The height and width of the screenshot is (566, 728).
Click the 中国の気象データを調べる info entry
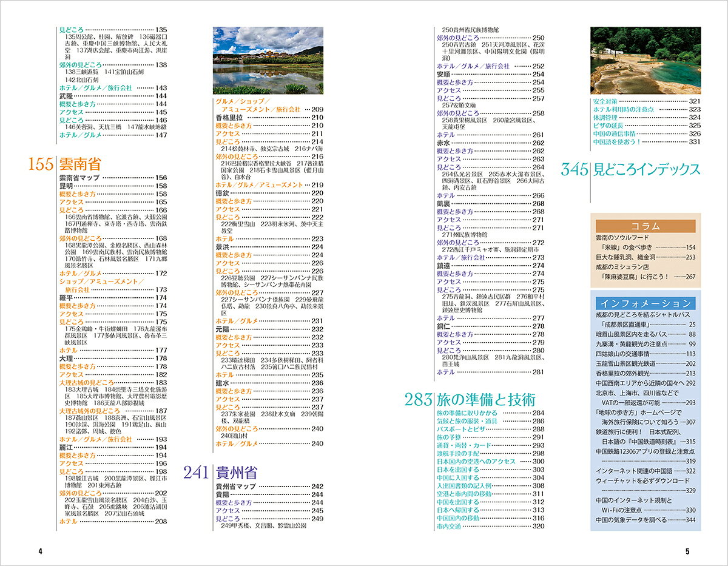coord(645,520)
